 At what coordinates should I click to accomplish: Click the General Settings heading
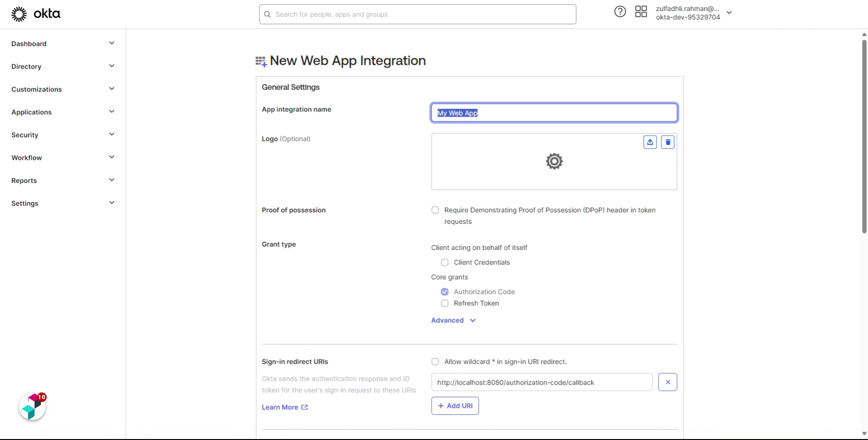[291, 87]
